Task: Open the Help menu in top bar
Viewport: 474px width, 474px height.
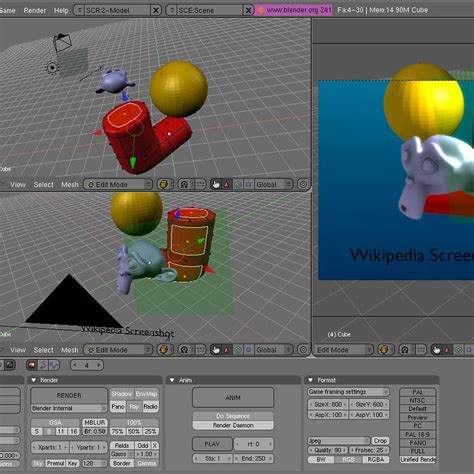Action: pos(61,10)
